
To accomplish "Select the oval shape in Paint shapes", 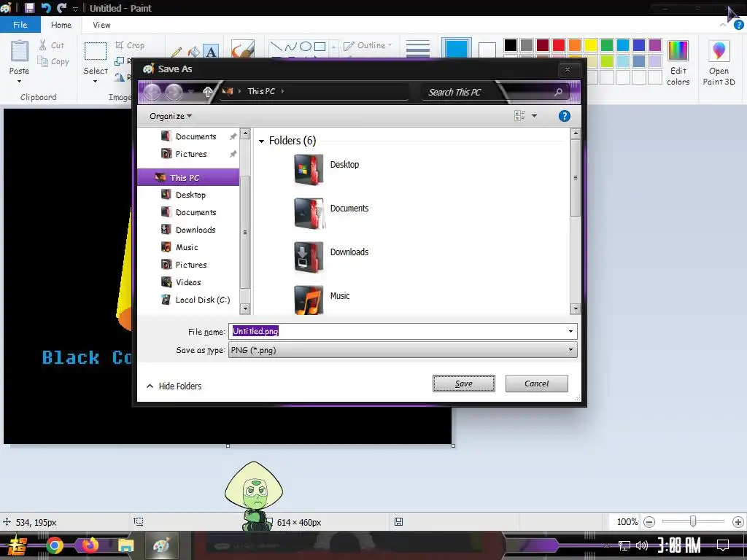I will [x=306, y=46].
